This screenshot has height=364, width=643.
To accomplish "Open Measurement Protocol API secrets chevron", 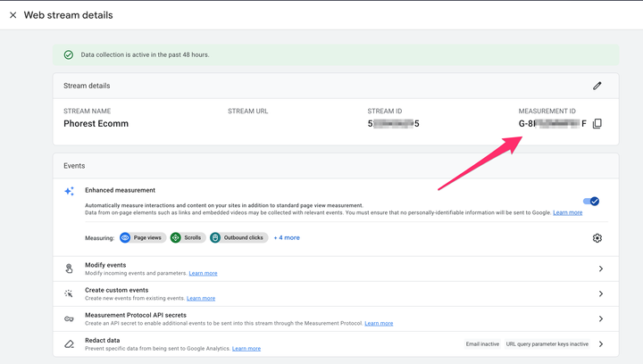I will (x=601, y=318).
